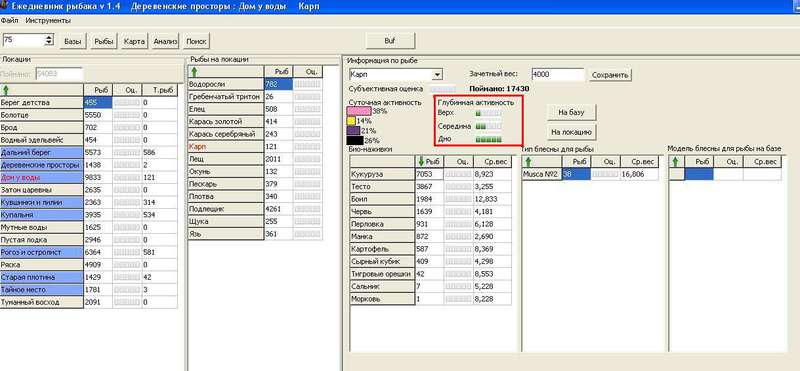Click the app icon in the title bar

tap(4, 7)
